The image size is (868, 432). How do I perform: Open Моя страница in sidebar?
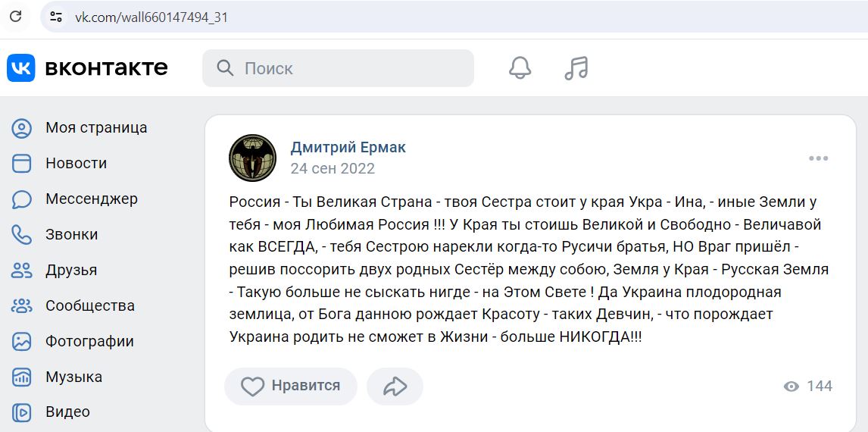pyautogui.click(x=80, y=128)
